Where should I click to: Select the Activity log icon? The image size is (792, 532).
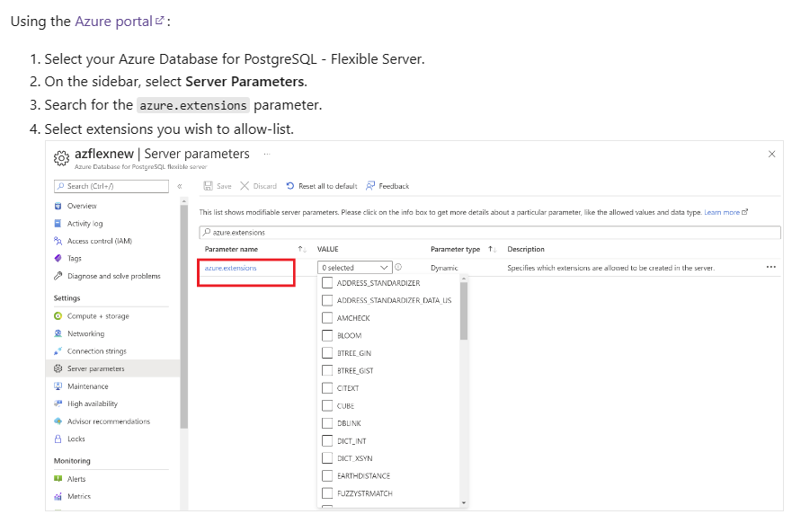tap(57, 224)
